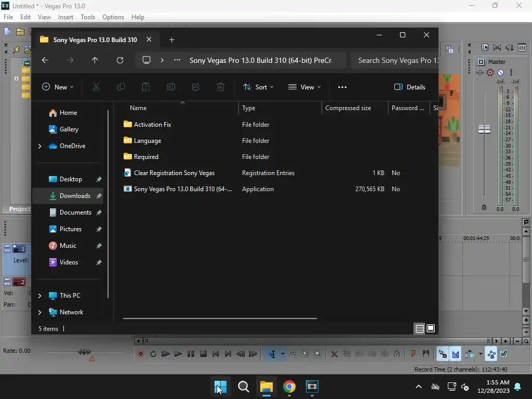Viewport: 532px width, 399px height.
Task: Click the Master bus lock fader icon
Action: tap(484, 207)
